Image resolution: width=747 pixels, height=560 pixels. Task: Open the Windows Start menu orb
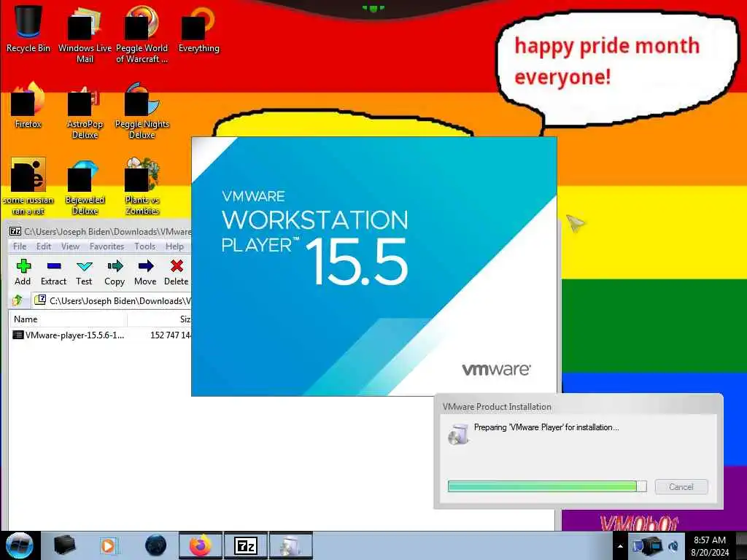point(20,545)
